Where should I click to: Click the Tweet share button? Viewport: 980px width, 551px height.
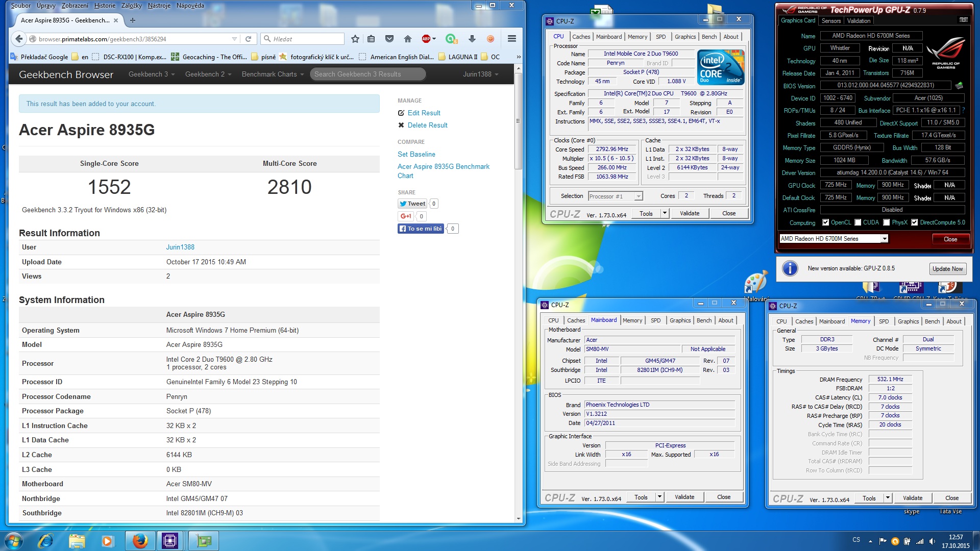click(412, 204)
